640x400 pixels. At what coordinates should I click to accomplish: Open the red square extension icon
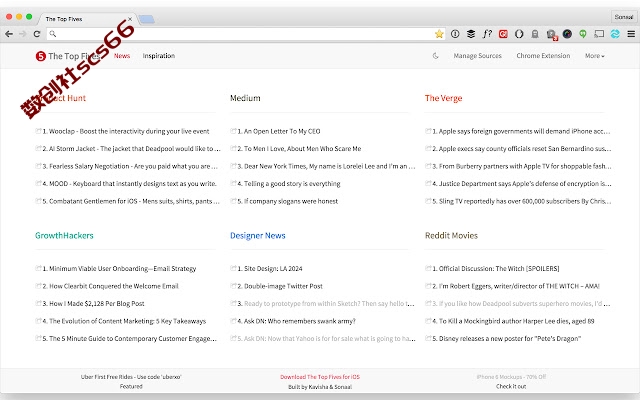503,34
